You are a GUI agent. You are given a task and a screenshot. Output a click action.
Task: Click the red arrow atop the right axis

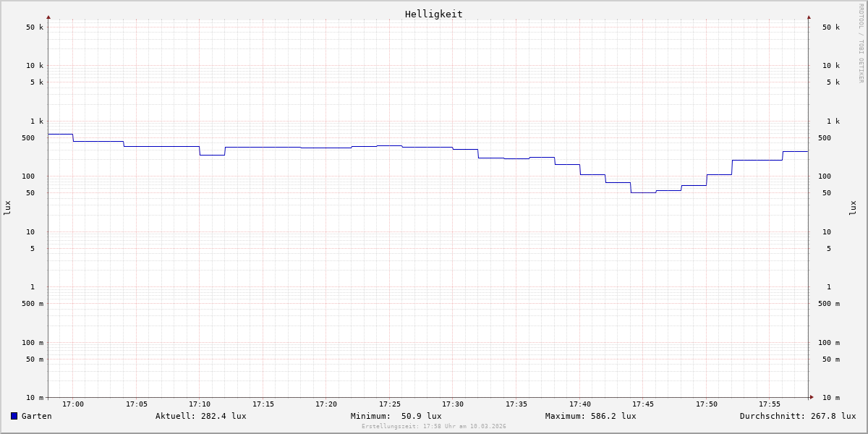pyautogui.click(x=809, y=17)
